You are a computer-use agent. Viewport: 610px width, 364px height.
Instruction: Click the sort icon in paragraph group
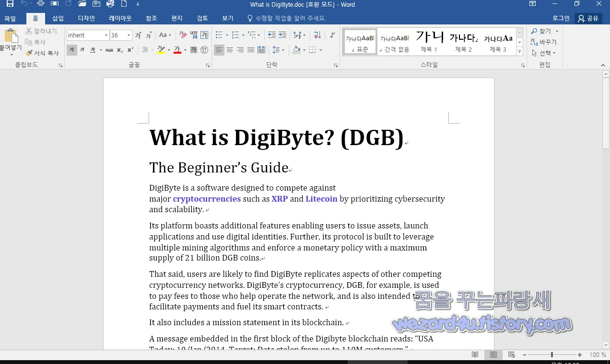coord(317,35)
